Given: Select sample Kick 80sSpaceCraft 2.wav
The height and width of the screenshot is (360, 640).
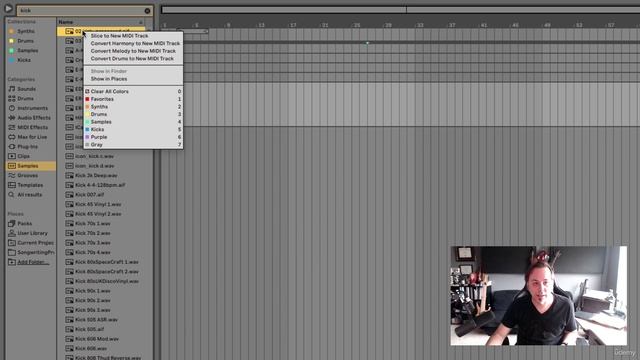Looking at the screenshot, I should (107, 272).
